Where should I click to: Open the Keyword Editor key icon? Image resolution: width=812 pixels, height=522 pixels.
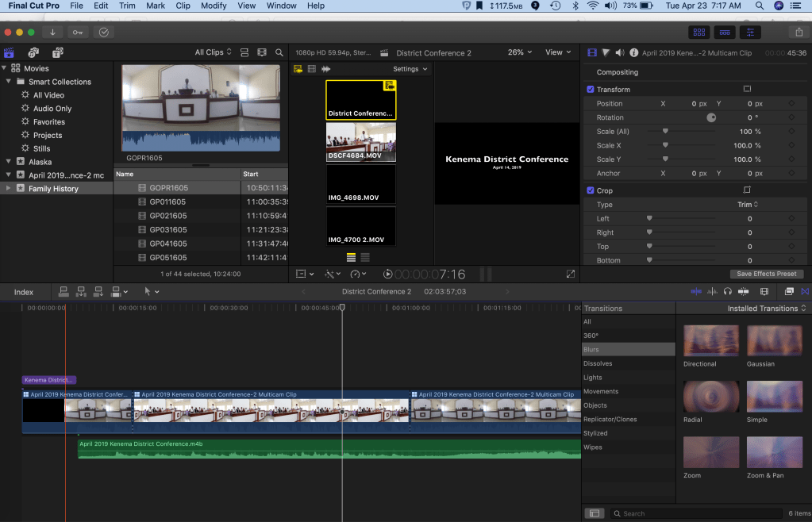77,32
